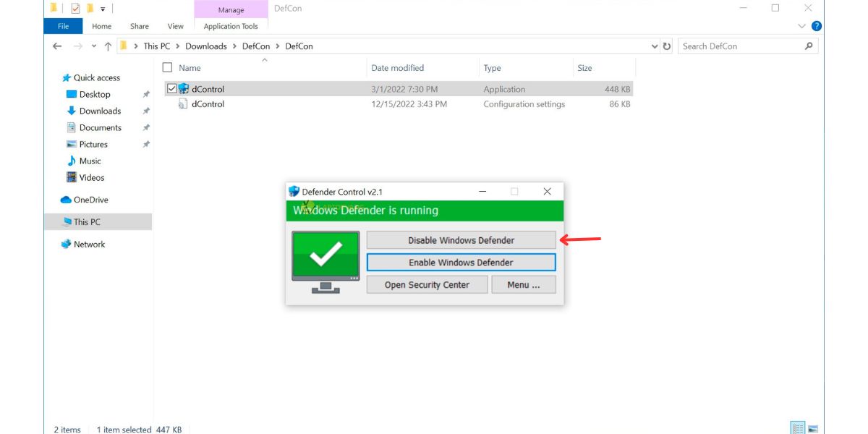Image resolution: width=868 pixels, height=434 pixels.
Task: Click the Properties checkmark icon in the quick access toolbar
Action: [75, 8]
